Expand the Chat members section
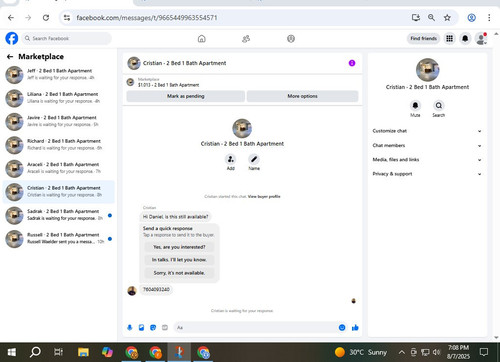This screenshot has height=362, width=500. tap(427, 146)
